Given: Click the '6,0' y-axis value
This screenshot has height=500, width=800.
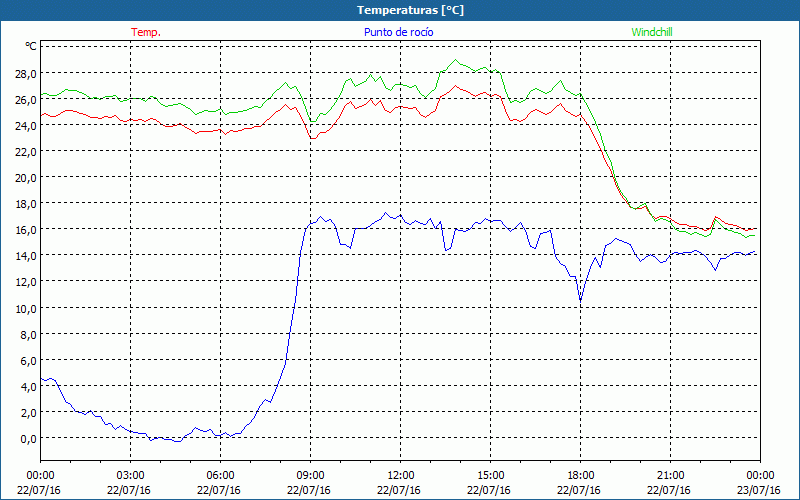Looking at the screenshot, I should click(28, 360).
